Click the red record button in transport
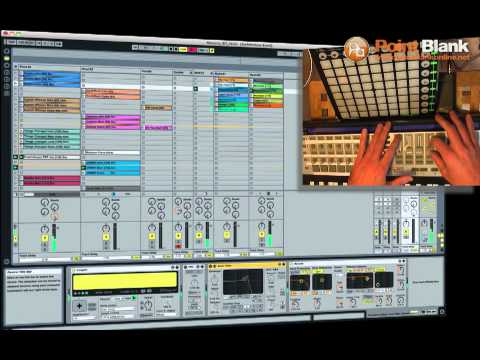This screenshot has width=480, height=360. click(193, 50)
